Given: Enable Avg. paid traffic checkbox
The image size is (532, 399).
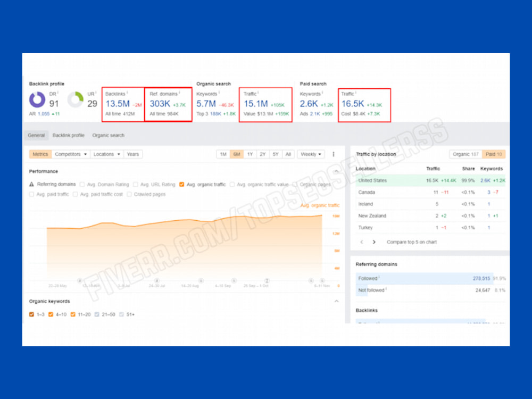Looking at the screenshot, I should pyautogui.click(x=31, y=194).
